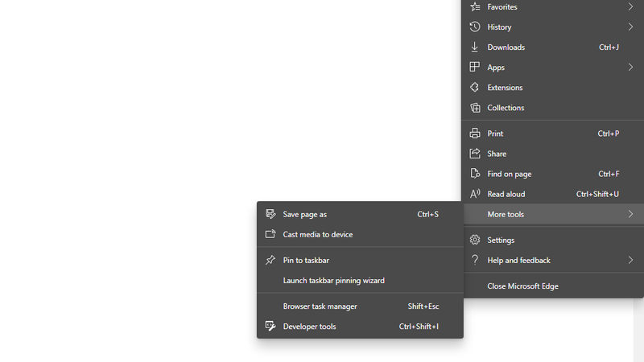Click the Find on page icon
The height and width of the screenshot is (362, 644).
475,174
